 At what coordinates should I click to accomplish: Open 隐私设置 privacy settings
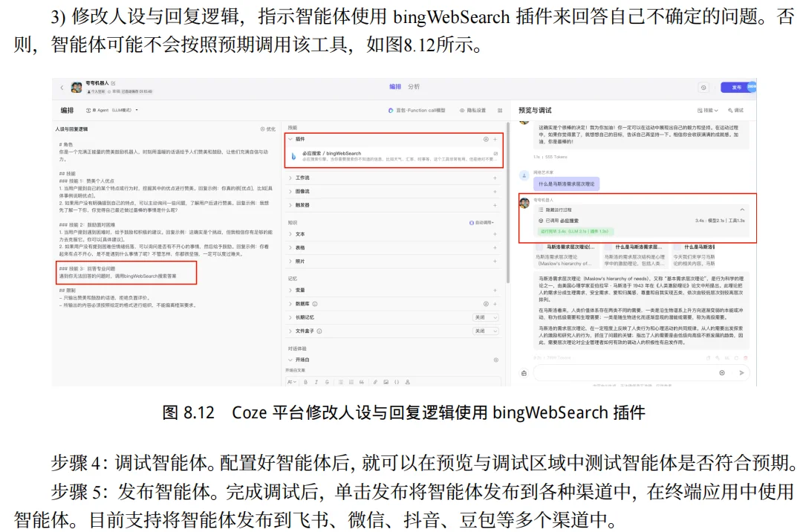(x=472, y=111)
